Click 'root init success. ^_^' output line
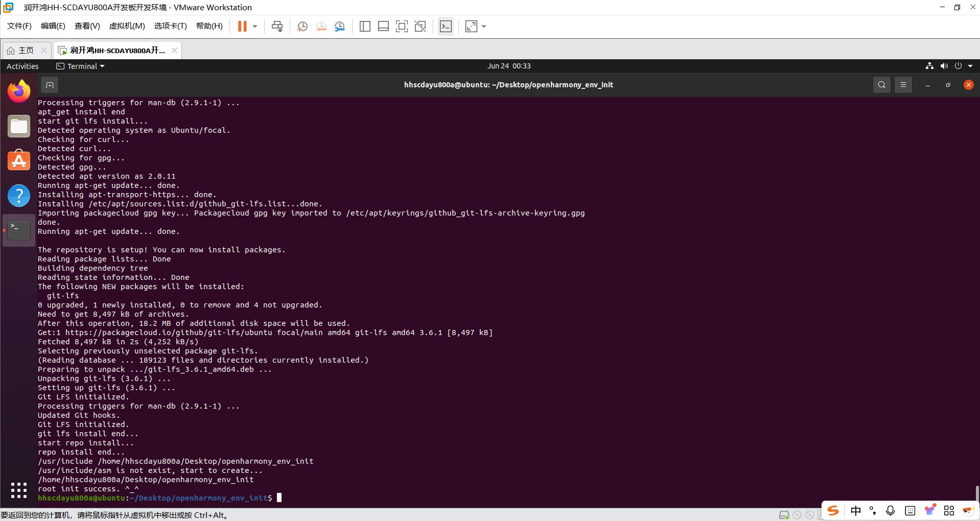The width and height of the screenshot is (980, 521). pyautogui.click(x=88, y=489)
